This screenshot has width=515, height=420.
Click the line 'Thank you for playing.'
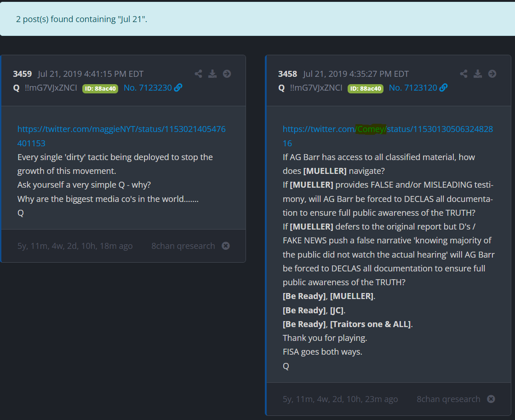pyautogui.click(x=325, y=338)
